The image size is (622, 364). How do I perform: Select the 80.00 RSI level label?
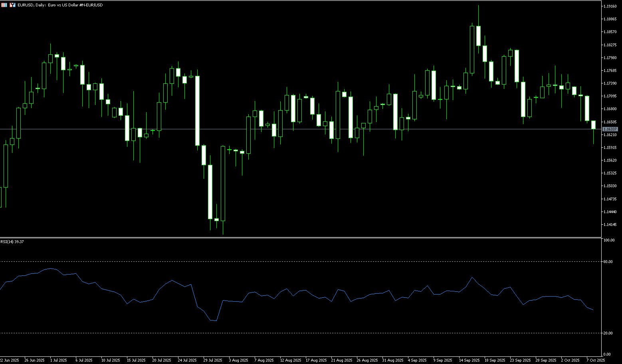point(608,262)
